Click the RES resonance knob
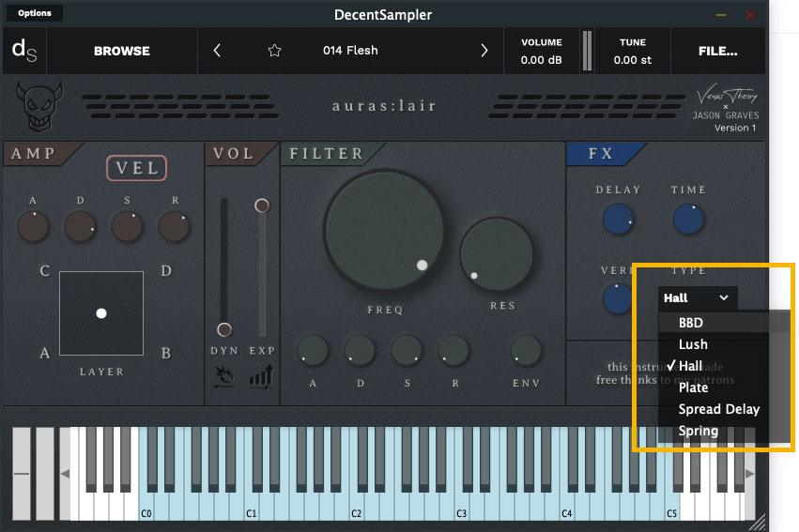Screen dimensions: 799x532 coord(497,254)
